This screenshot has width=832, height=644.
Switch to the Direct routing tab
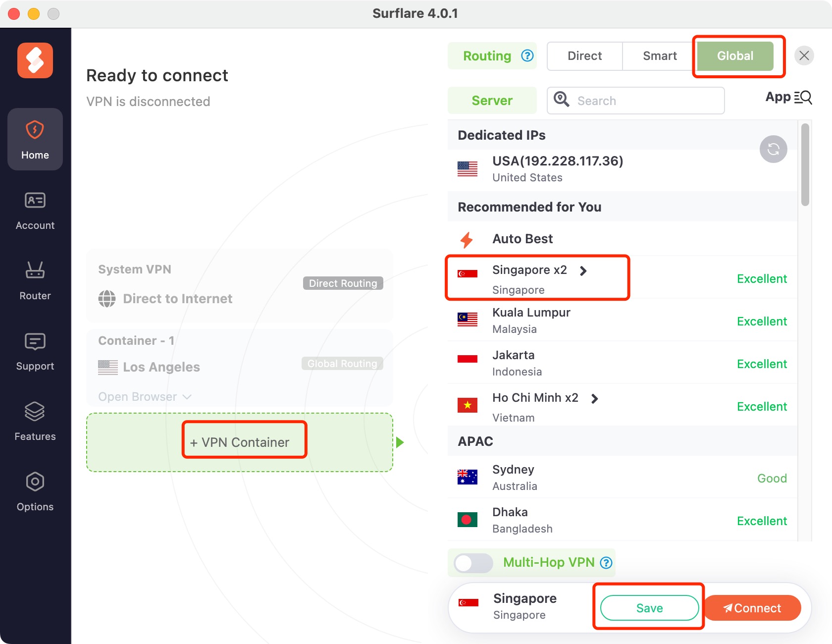tap(584, 55)
